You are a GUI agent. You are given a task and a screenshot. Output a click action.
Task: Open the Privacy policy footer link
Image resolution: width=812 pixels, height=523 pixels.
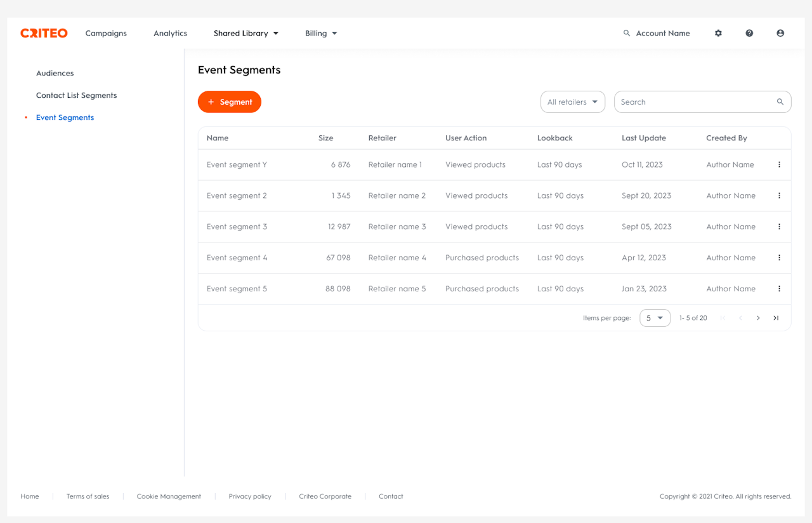click(x=250, y=496)
